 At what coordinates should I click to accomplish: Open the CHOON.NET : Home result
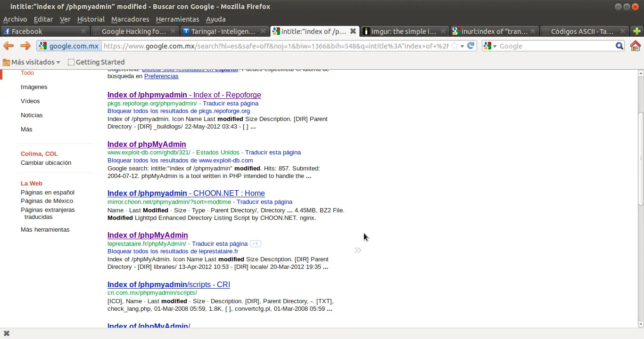coord(186,194)
